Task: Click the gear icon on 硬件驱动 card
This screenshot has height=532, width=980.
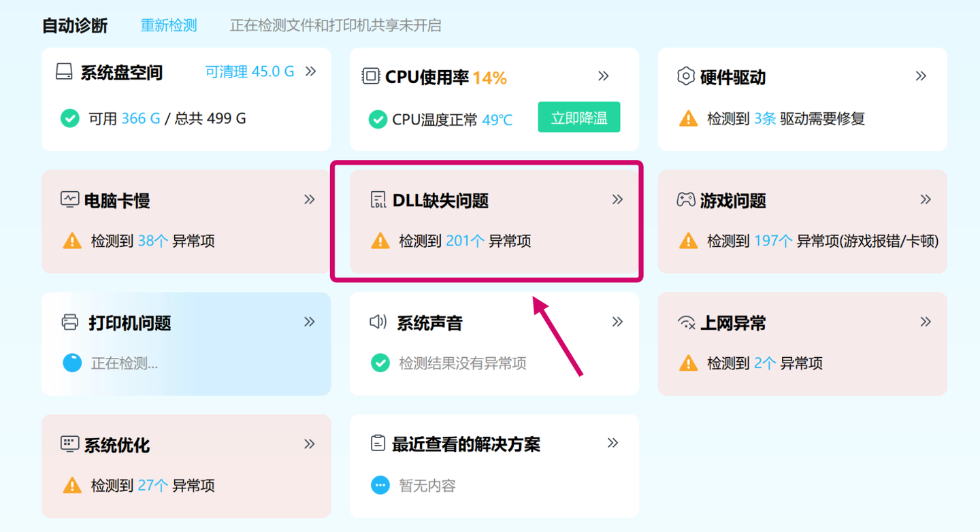Action: tap(687, 77)
